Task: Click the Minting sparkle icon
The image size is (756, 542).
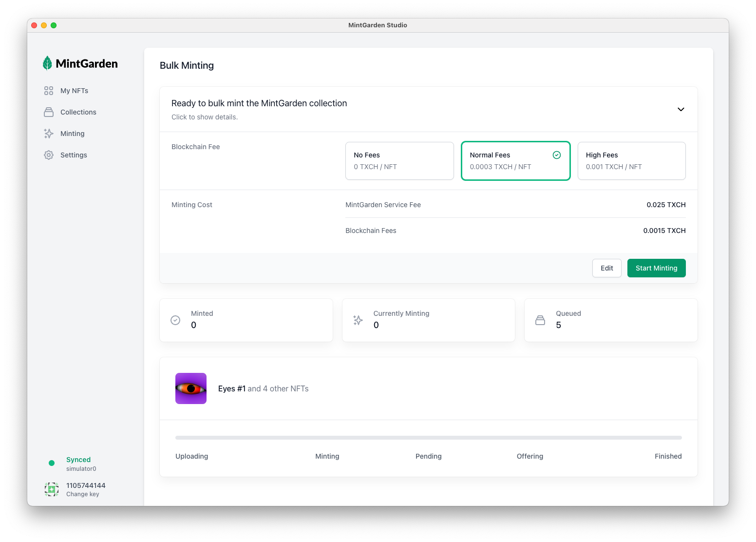Action: pos(49,133)
